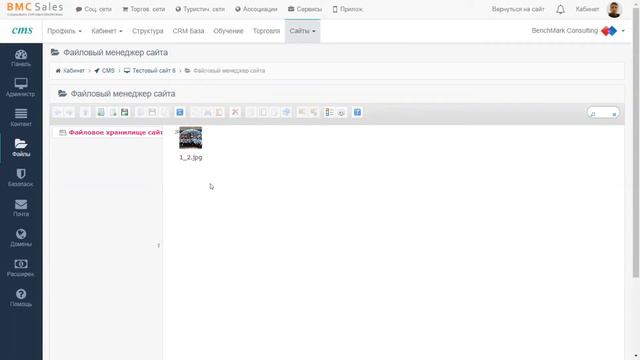The height and width of the screenshot is (360, 640).
Task: Open Торгов. сети in the top bar
Action: pos(144,9)
